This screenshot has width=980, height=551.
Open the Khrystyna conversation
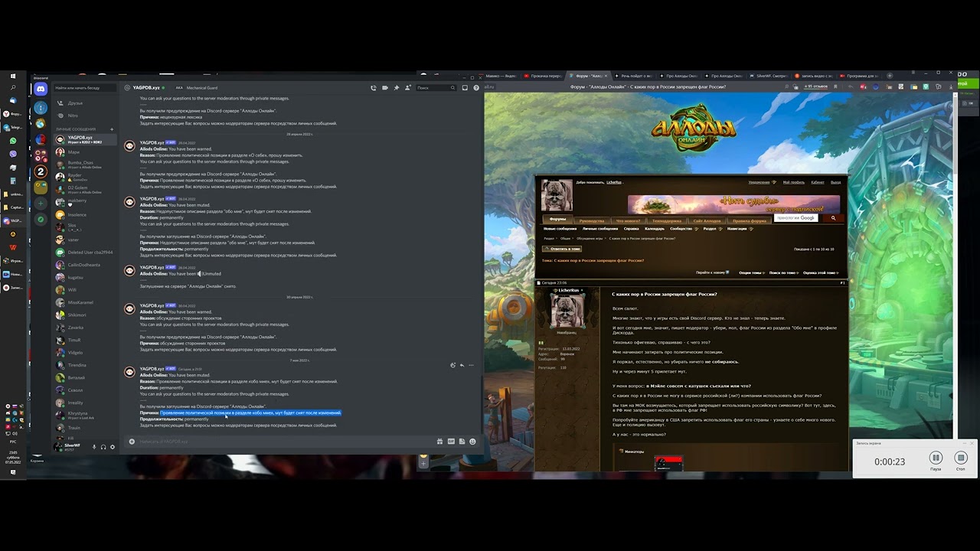tap(85, 415)
